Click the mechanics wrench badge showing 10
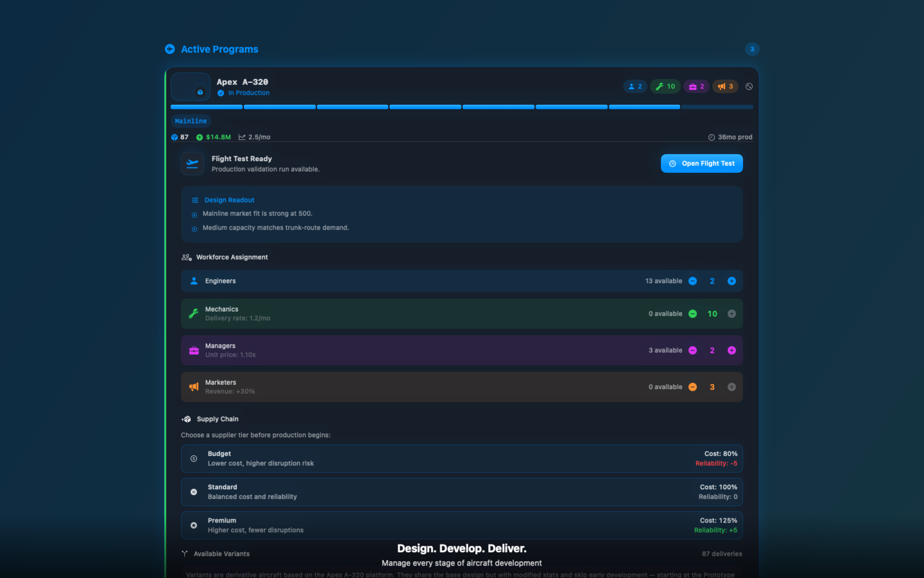This screenshot has width=924, height=578. tap(665, 86)
